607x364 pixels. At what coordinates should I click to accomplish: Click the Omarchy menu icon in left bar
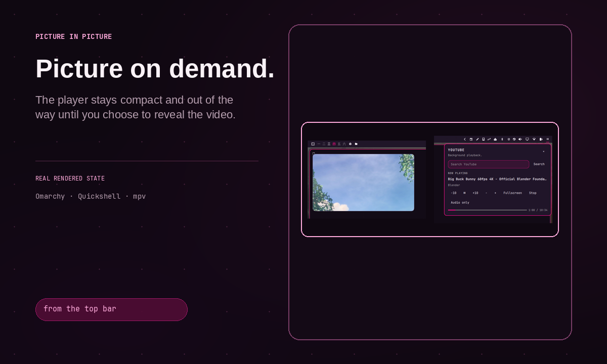click(x=313, y=144)
